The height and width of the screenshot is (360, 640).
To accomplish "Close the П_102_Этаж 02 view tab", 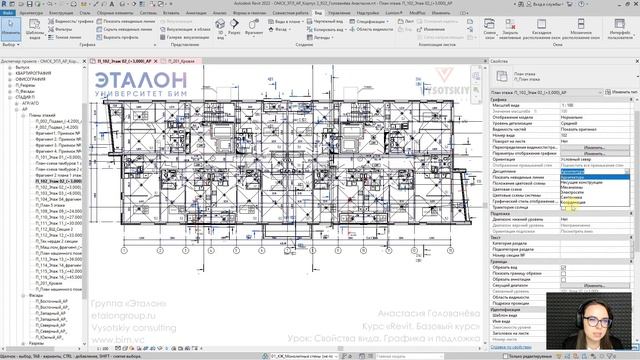I will click(x=156, y=61).
